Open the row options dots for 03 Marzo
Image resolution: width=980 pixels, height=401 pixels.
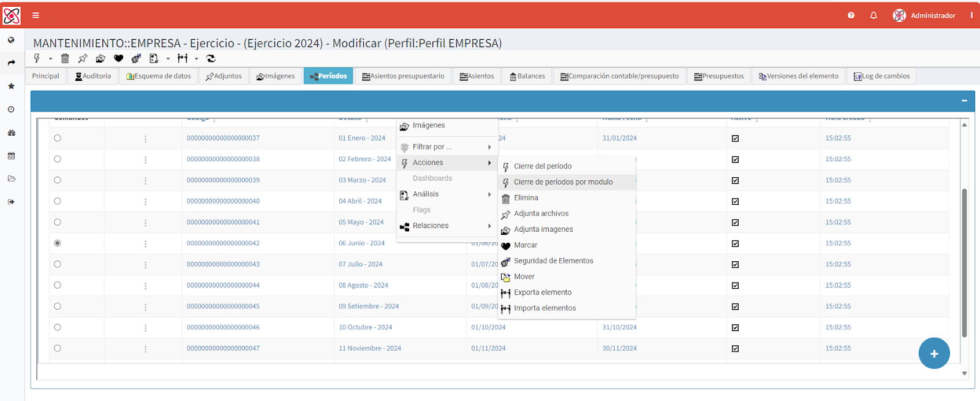click(x=145, y=181)
